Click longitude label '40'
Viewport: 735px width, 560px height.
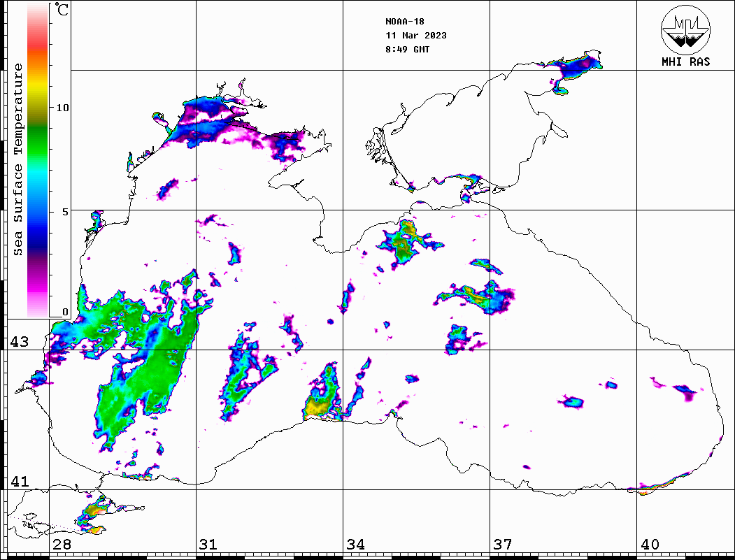tap(650, 545)
